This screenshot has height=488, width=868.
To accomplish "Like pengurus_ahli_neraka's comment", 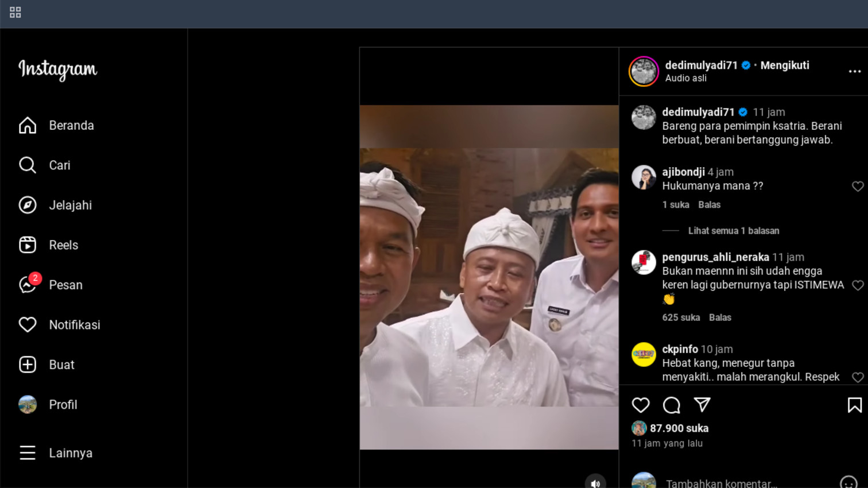I will [857, 285].
